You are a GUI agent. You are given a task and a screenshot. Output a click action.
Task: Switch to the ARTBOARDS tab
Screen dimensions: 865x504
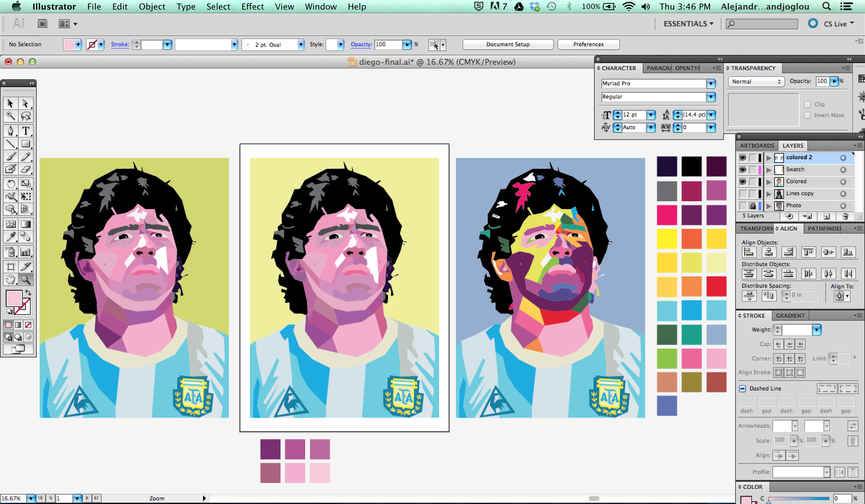pos(757,146)
